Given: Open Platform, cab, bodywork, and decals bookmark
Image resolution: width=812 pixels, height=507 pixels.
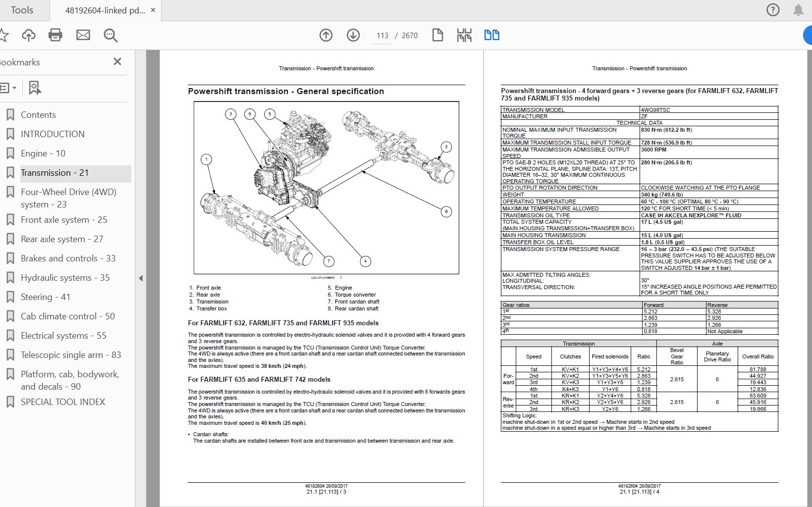Looking at the screenshot, I should point(70,380).
